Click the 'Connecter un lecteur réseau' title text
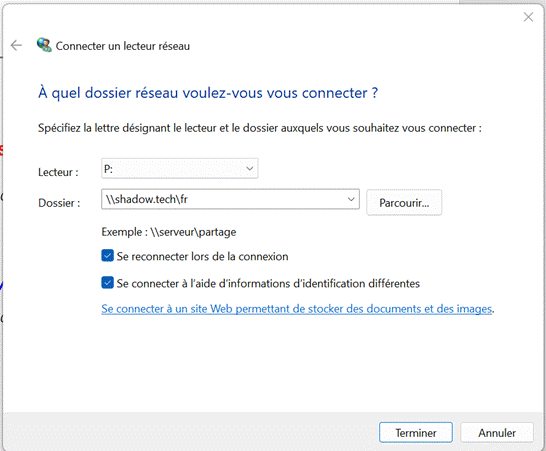Image resolution: width=546 pixels, height=451 pixels. (123, 46)
